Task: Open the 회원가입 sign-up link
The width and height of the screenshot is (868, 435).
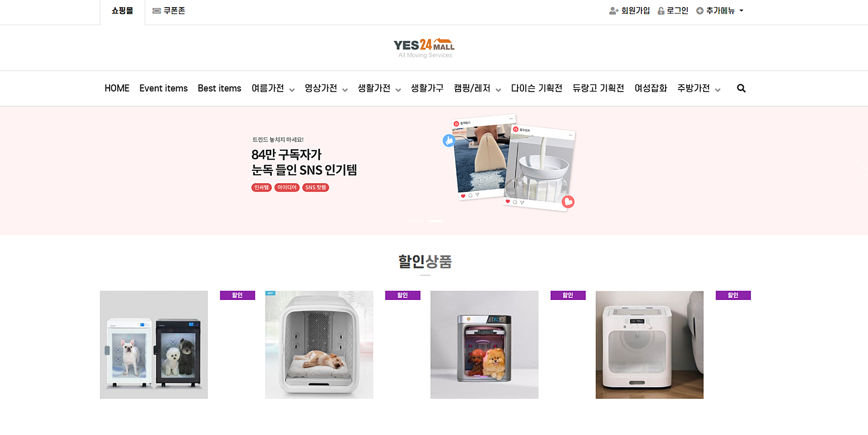Action: tap(629, 11)
